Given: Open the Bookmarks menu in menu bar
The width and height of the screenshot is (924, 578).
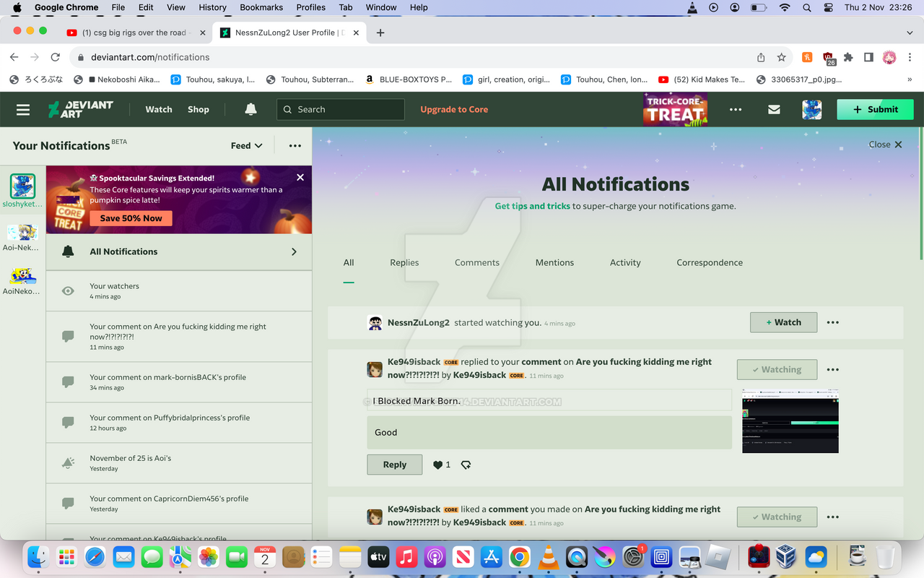Looking at the screenshot, I should [x=261, y=7].
